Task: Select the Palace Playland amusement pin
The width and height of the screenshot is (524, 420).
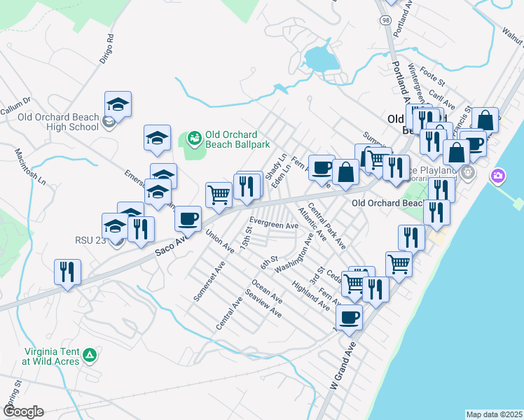Action: coord(467,173)
